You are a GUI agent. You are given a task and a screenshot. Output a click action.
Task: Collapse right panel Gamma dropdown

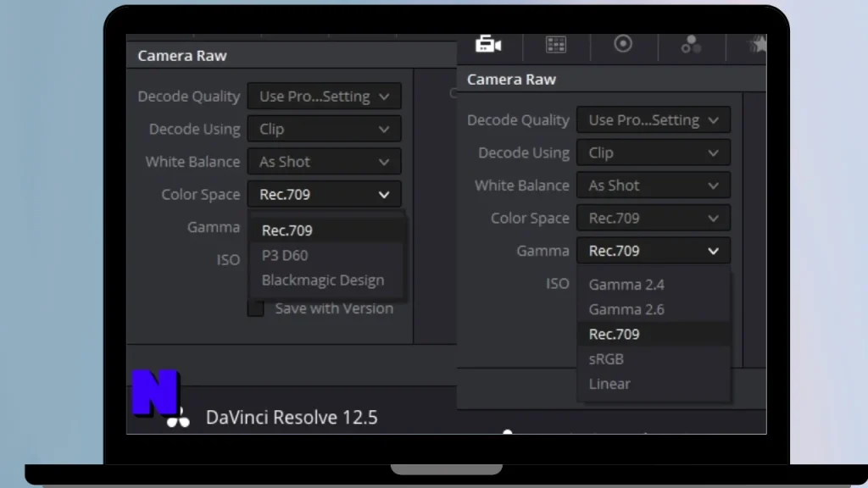pyautogui.click(x=654, y=251)
